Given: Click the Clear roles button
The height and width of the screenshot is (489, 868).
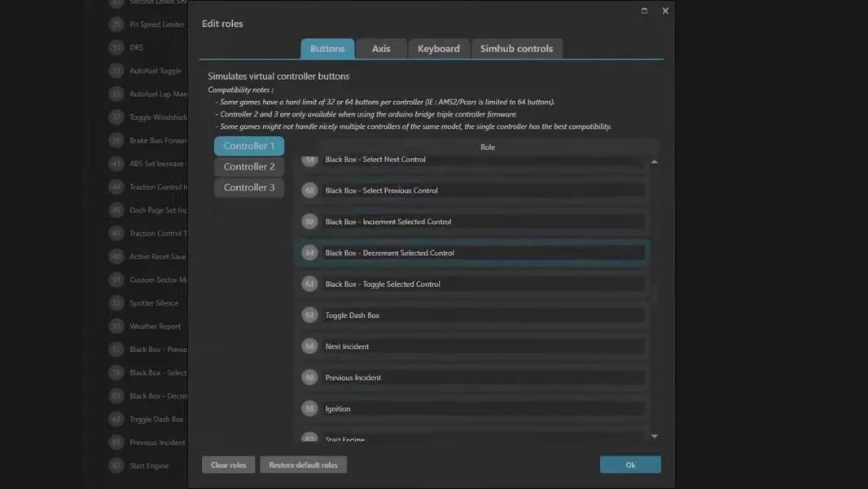Looking at the screenshot, I should [228, 465].
